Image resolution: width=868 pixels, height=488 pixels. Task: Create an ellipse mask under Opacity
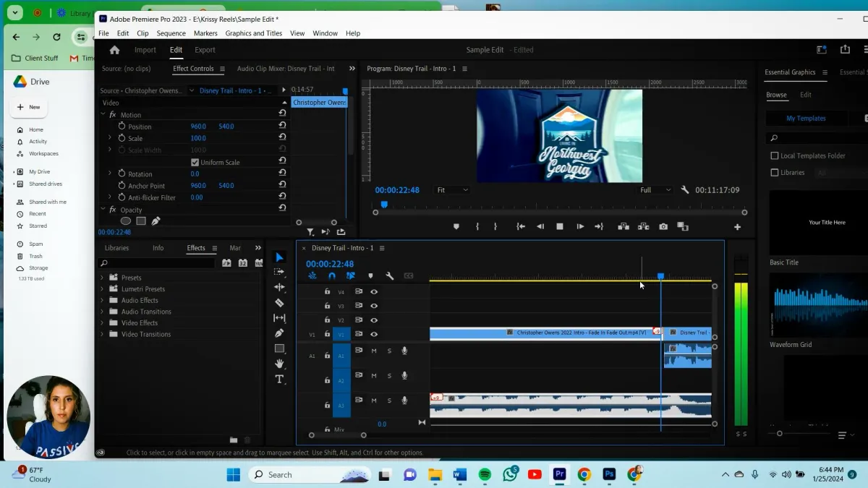click(x=126, y=221)
